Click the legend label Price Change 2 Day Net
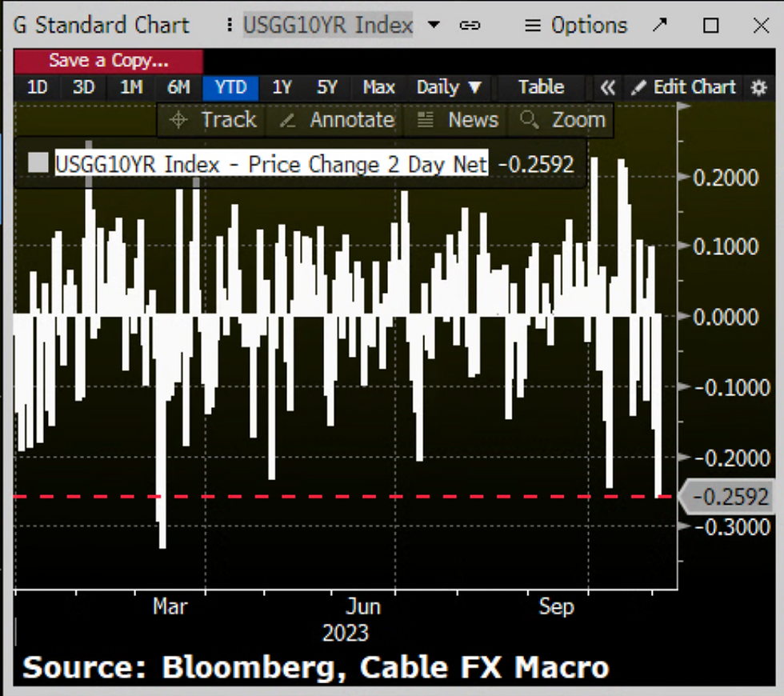 coord(367,164)
